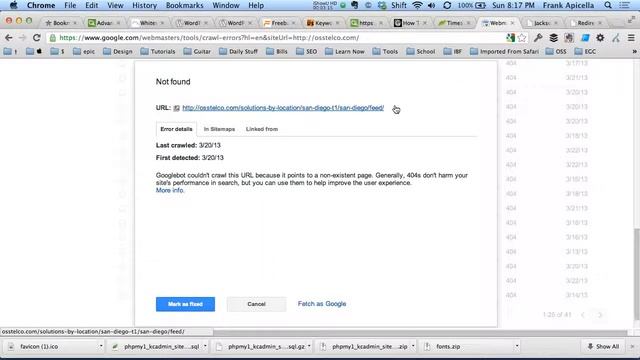Click the battery status icon
Screen dimensions: 640x360
pos(480,5)
